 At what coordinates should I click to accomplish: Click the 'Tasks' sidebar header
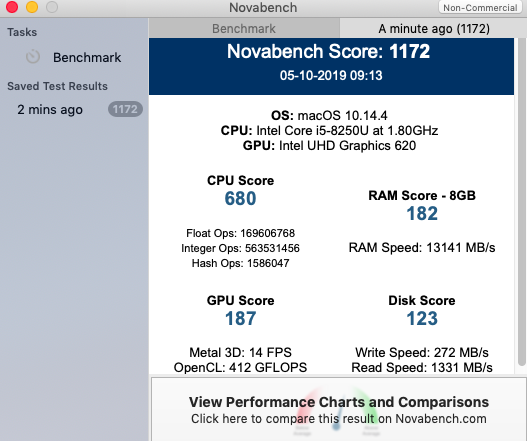(x=22, y=32)
